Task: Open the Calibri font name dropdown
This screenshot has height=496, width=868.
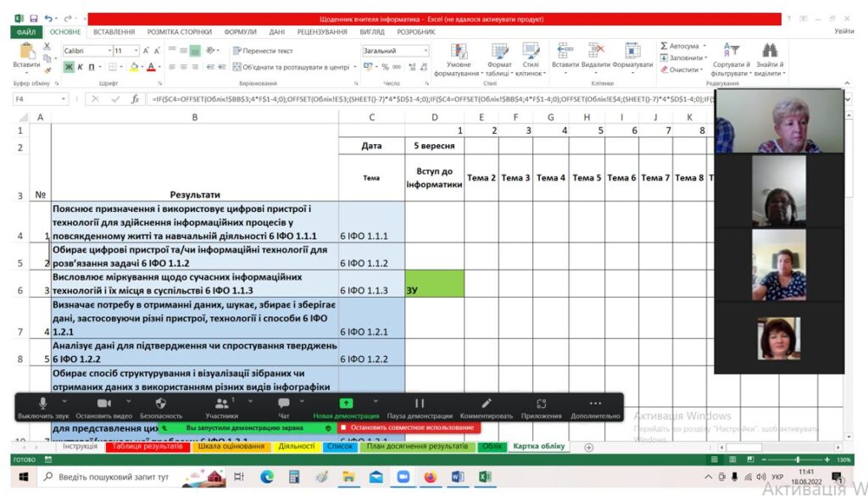Action: [x=109, y=51]
